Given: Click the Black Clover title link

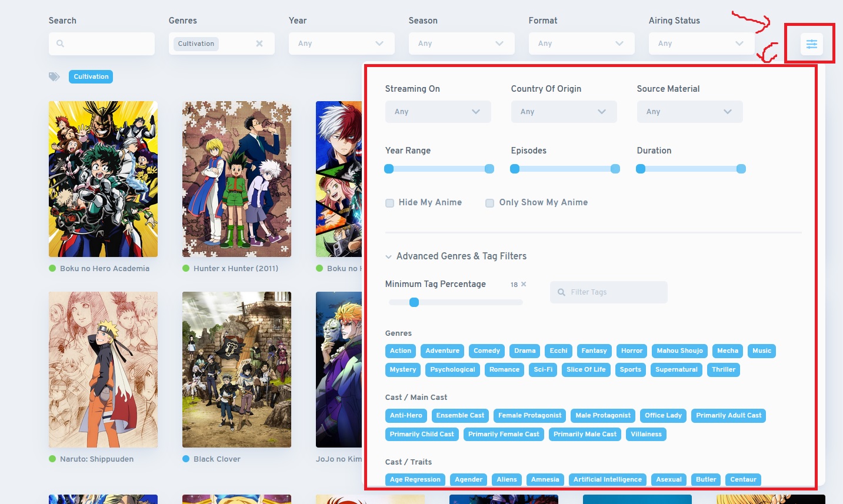Looking at the screenshot, I should pos(217,459).
